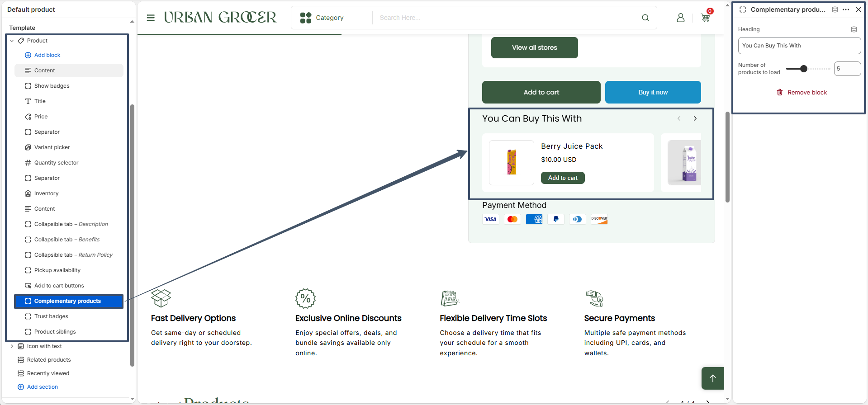
Task: Click the left sidebar vertical scrollbar
Action: coord(132,235)
